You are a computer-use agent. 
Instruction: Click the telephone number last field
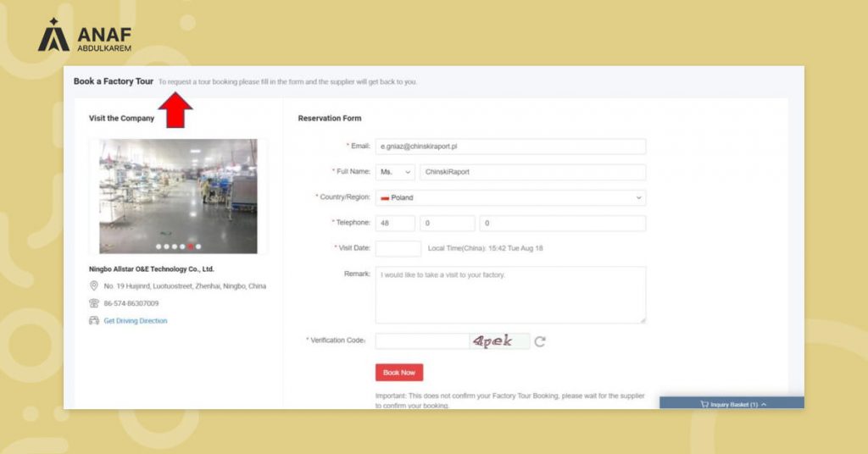coord(563,223)
